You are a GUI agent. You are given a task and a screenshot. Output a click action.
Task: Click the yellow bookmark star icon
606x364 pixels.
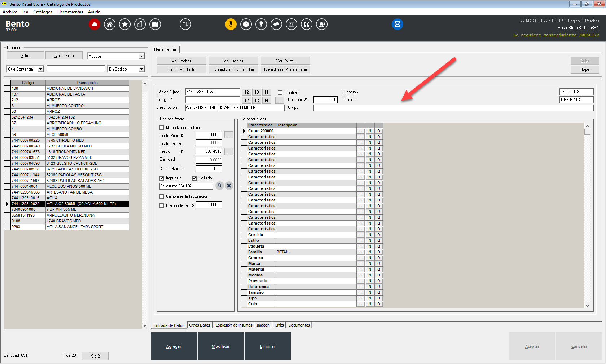(x=231, y=24)
